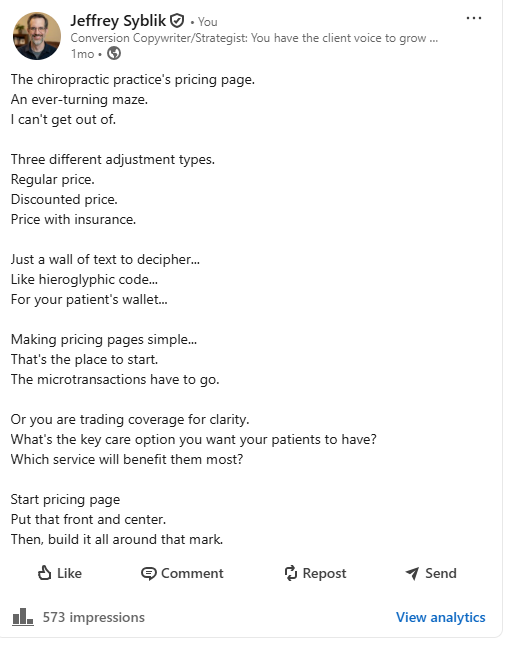Open the three-dot post options menu
Image resolution: width=522 pixels, height=647 pixels.
coord(473,18)
